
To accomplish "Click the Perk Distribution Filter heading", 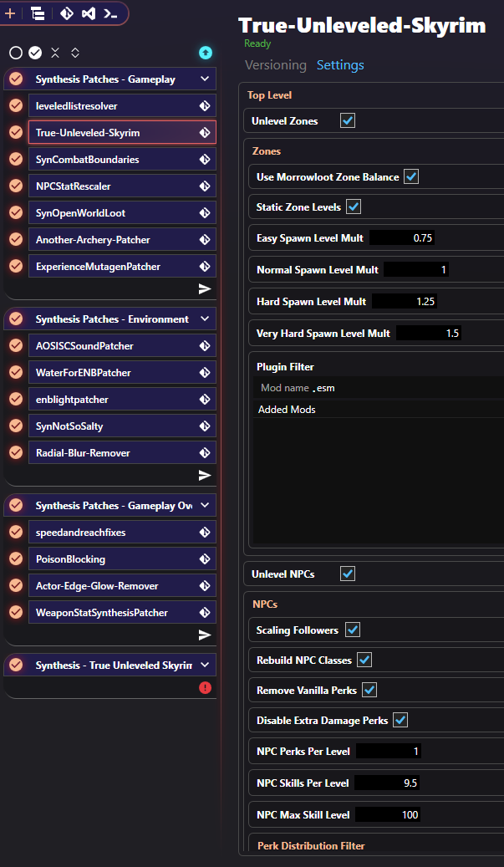I will (311, 846).
